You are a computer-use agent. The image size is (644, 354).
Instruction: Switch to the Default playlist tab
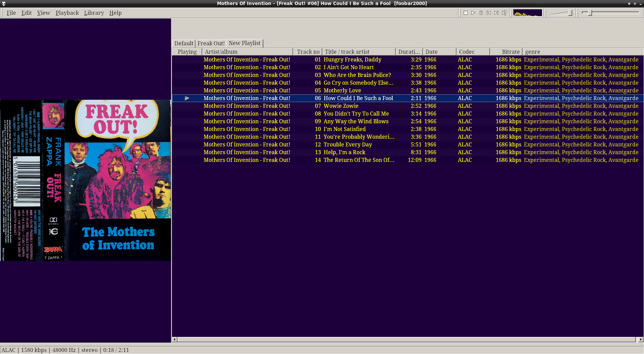[184, 43]
